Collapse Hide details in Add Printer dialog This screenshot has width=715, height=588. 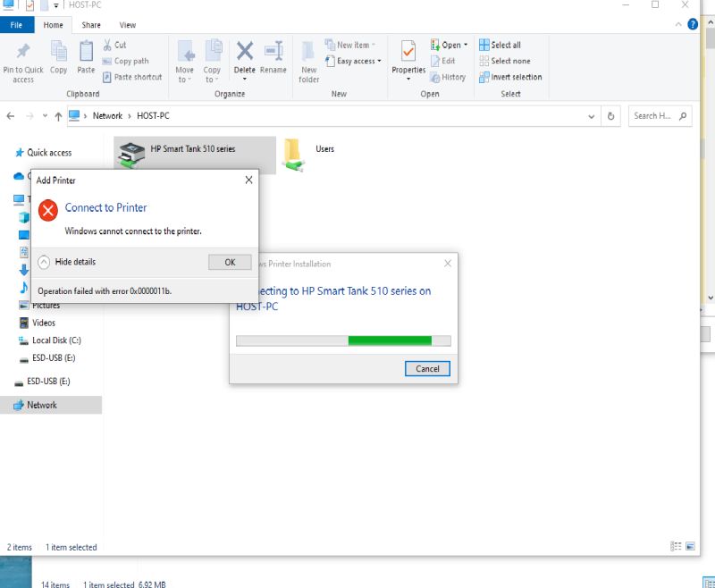click(68, 262)
